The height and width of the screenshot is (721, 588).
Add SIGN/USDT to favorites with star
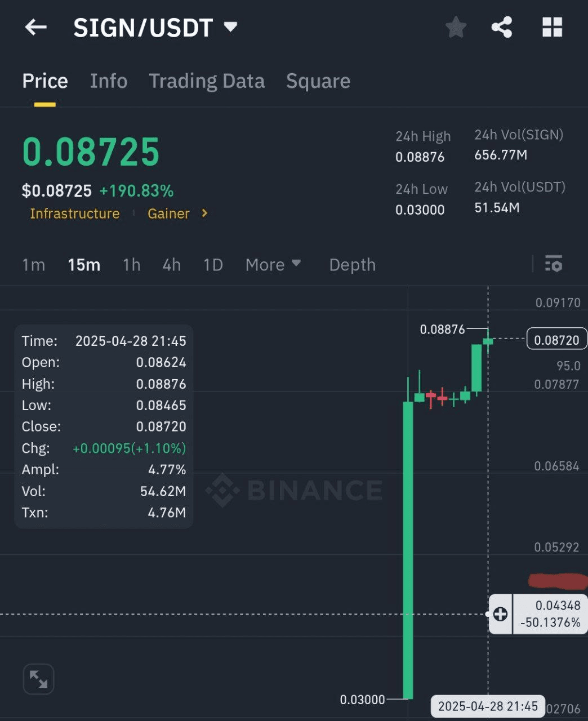[456, 27]
